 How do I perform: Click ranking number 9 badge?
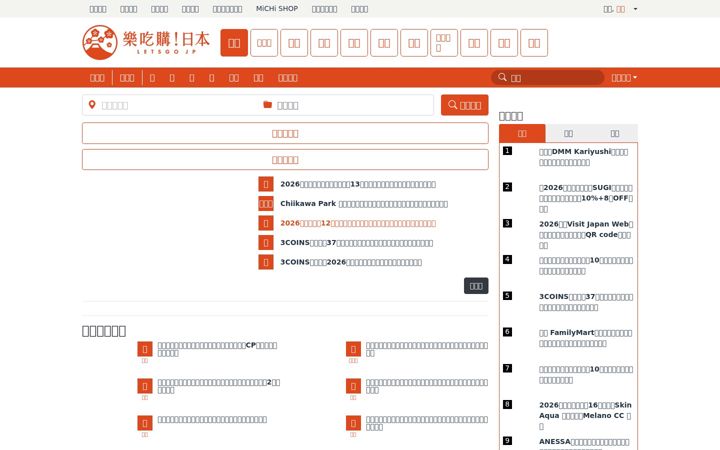pos(507,441)
